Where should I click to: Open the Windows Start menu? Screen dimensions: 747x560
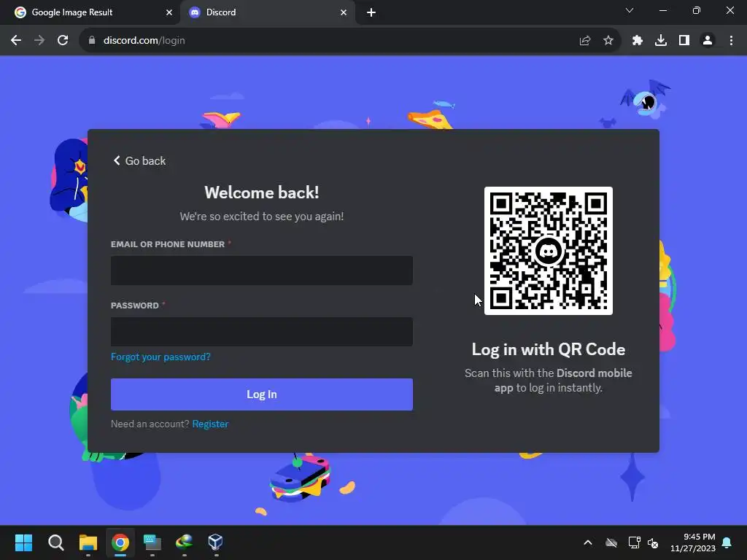(23, 542)
